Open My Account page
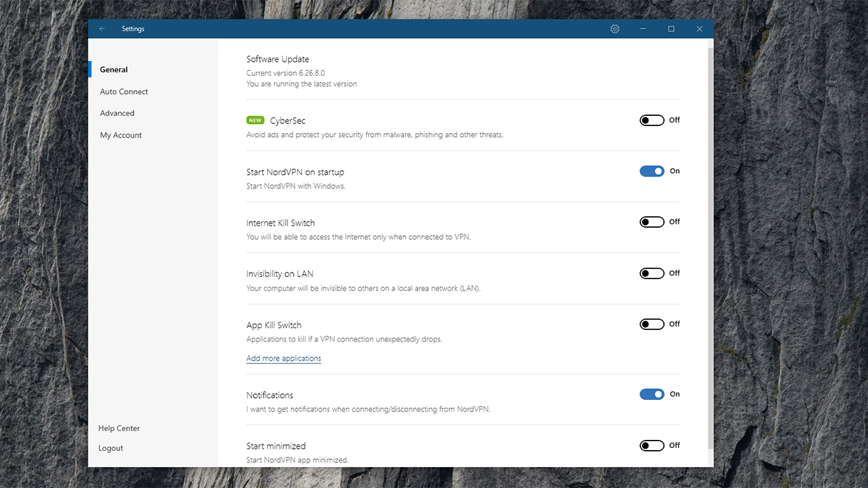This screenshot has height=488, width=868. pyautogui.click(x=121, y=135)
